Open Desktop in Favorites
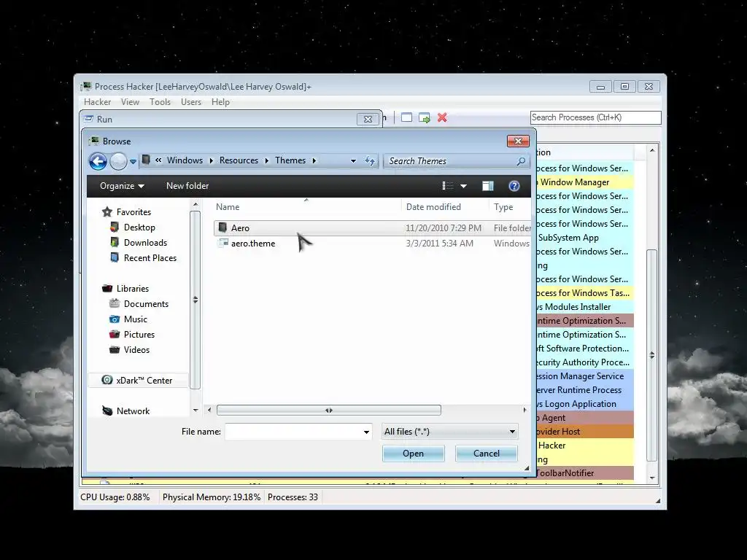This screenshot has width=747, height=560. 139,227
